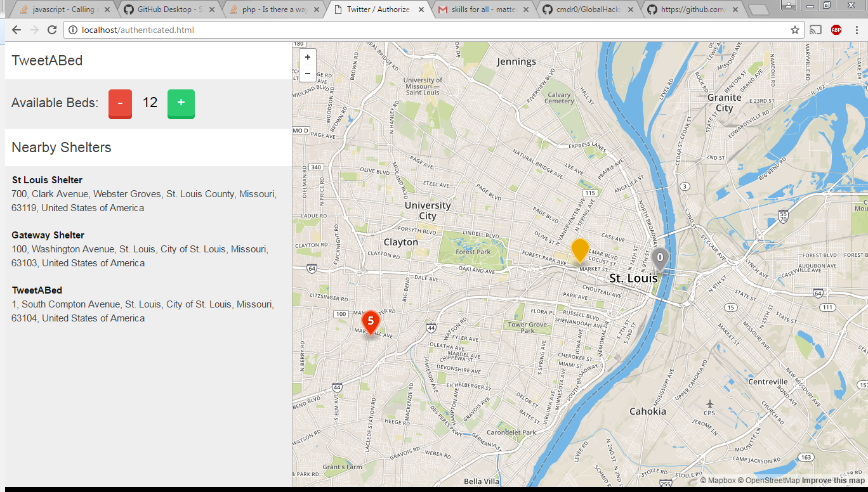Close the 'GitHub Desktop' tab
Screen dimensions: 868x492
[x=211, y=10]
